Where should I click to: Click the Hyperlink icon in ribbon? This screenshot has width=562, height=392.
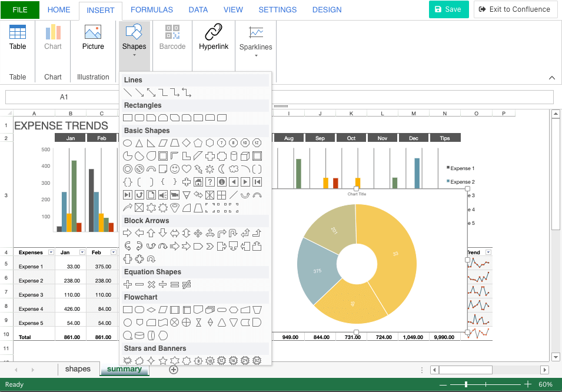point(213,38)
